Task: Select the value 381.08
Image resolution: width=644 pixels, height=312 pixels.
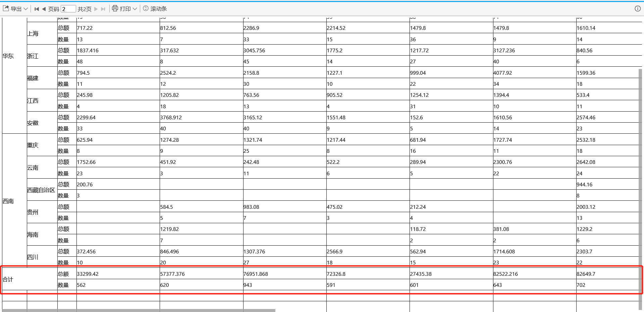Action: (501, 229)
